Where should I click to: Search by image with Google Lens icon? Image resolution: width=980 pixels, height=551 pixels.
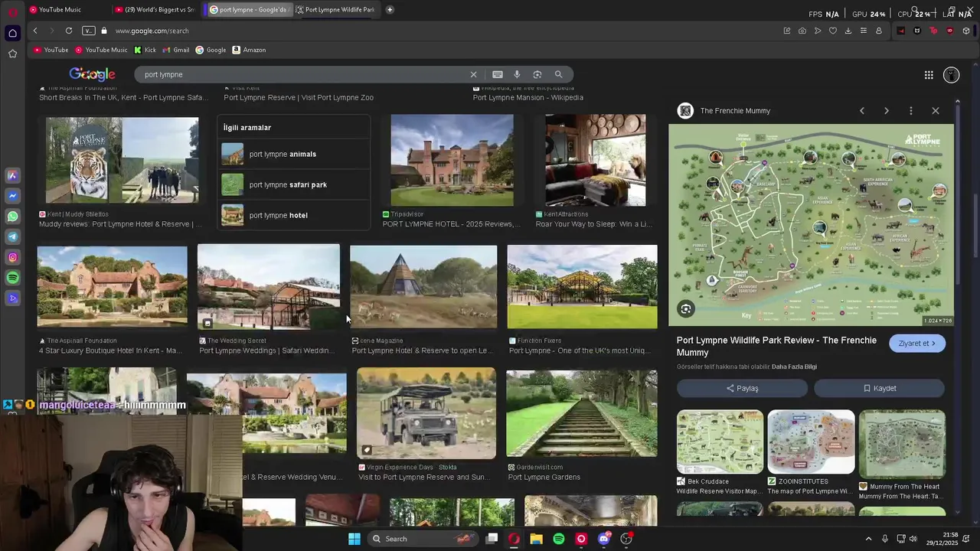coord(537,74)
